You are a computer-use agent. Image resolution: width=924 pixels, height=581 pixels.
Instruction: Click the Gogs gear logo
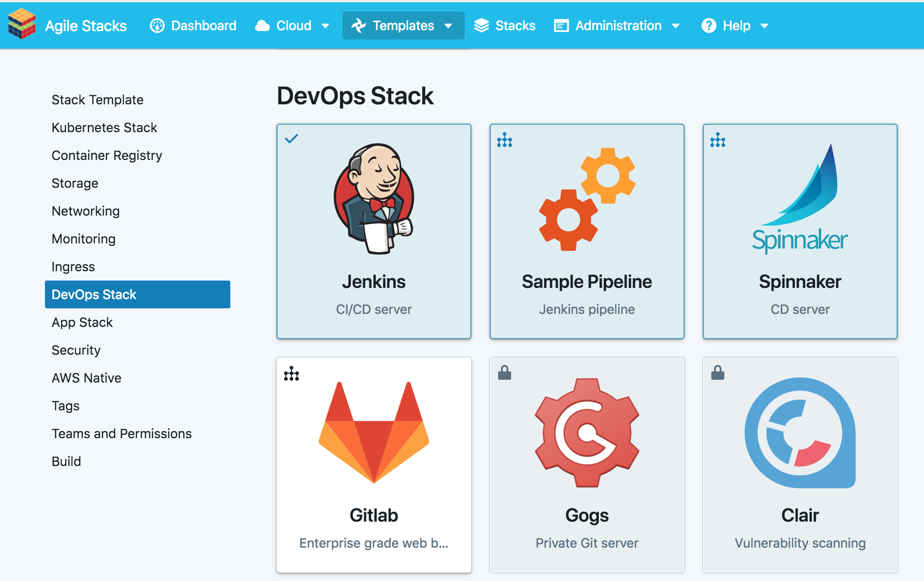click(587, 433)
